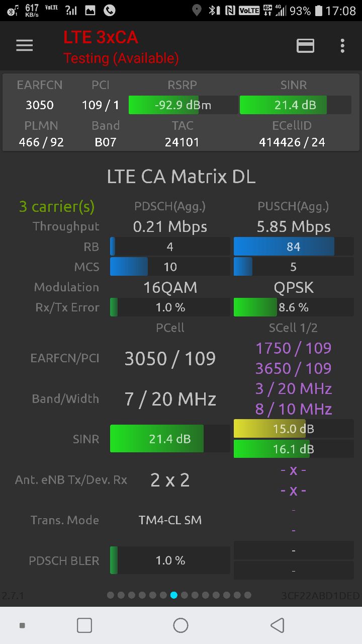Screen dimensions: 362x644
Task: Select the highlighted cyan page indicator dot
Action: click(x=174, y=595)
